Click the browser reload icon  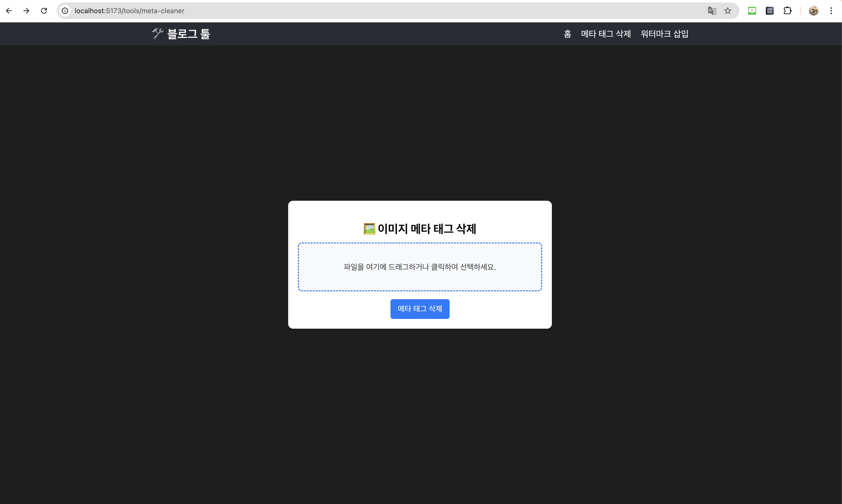coord(44,10)
